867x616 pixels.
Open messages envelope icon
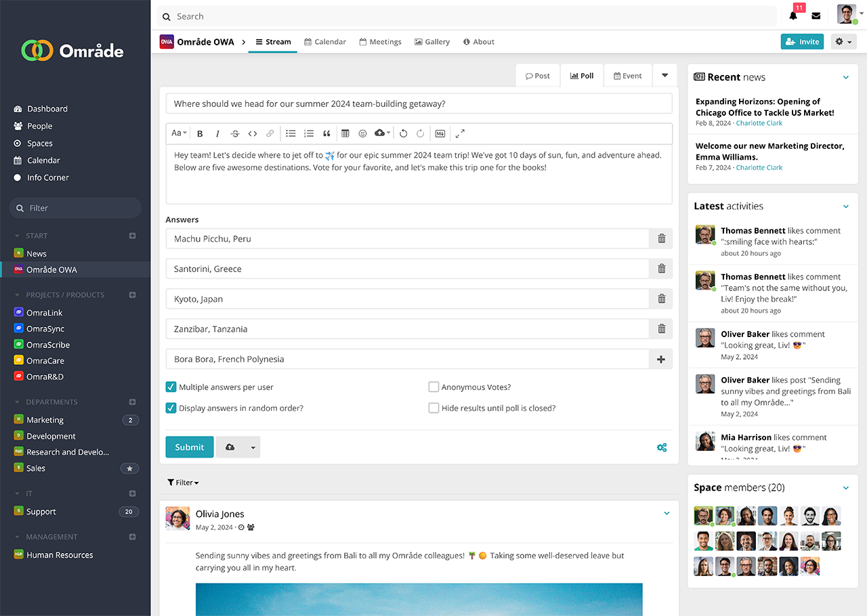click(816, 16)
